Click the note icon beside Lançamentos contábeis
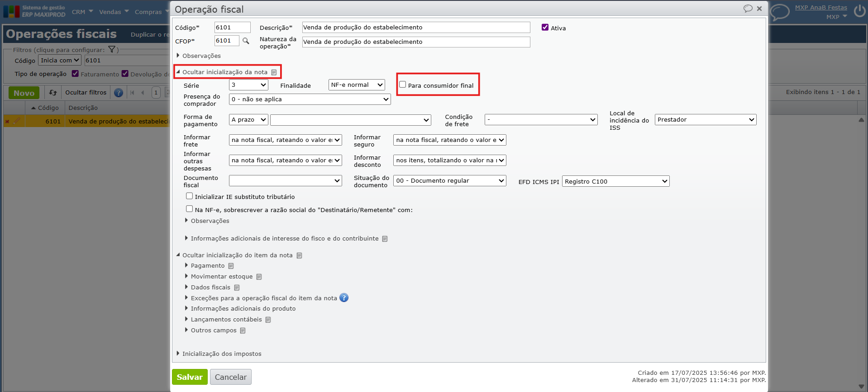 (x=268, y=320)
